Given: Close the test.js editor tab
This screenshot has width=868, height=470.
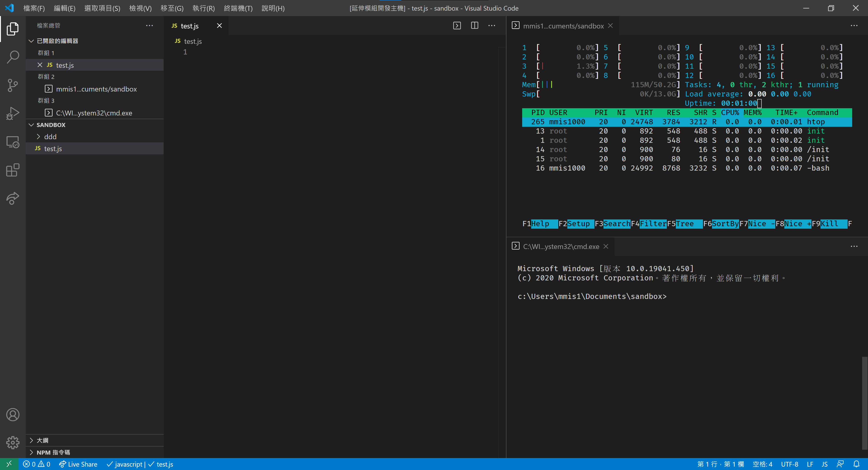Looking at the screenshot, I should tap(219, 26).
